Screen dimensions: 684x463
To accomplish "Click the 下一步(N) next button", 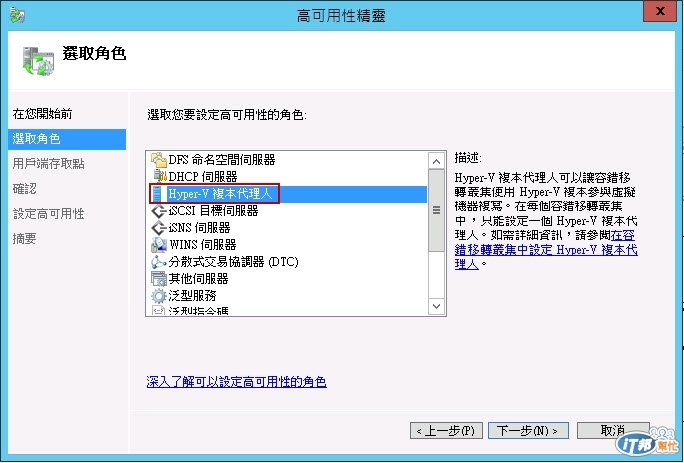I will click(x=528, y=431).
